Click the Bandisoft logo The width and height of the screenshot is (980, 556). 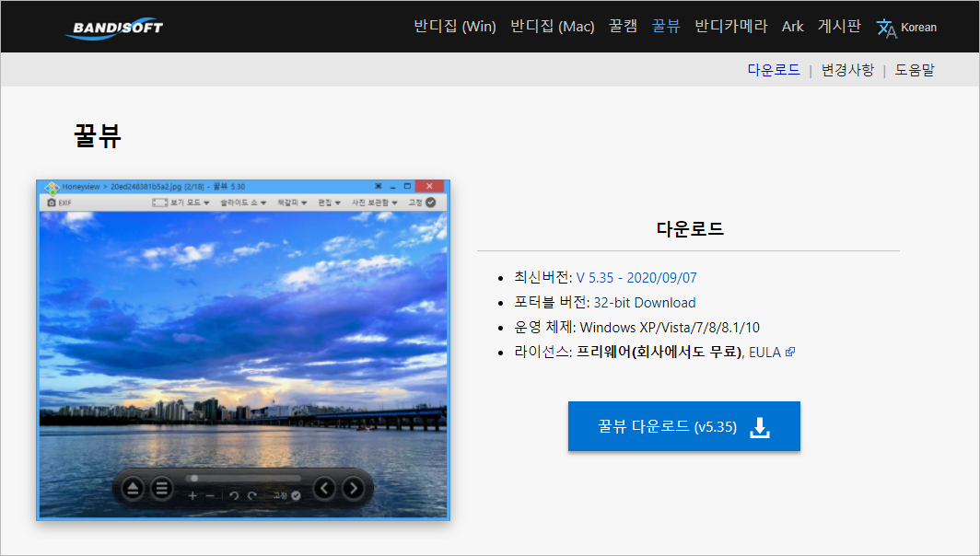[x=115, y=28]
